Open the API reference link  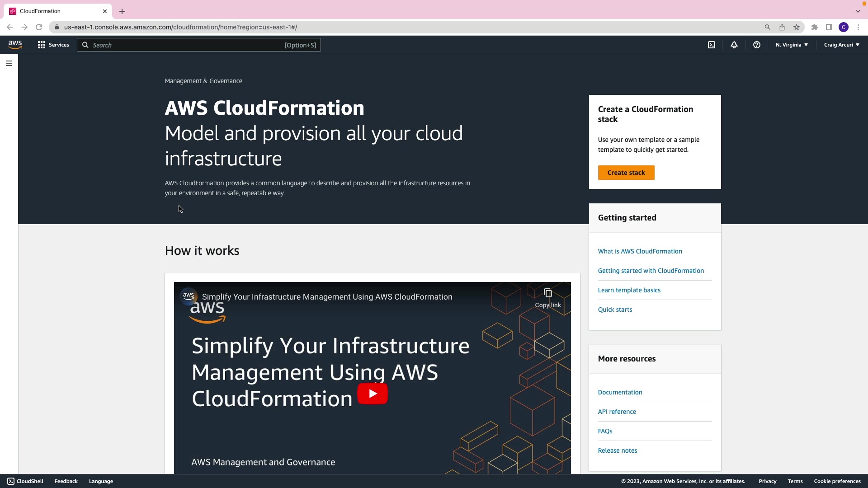tap(617, 412)
